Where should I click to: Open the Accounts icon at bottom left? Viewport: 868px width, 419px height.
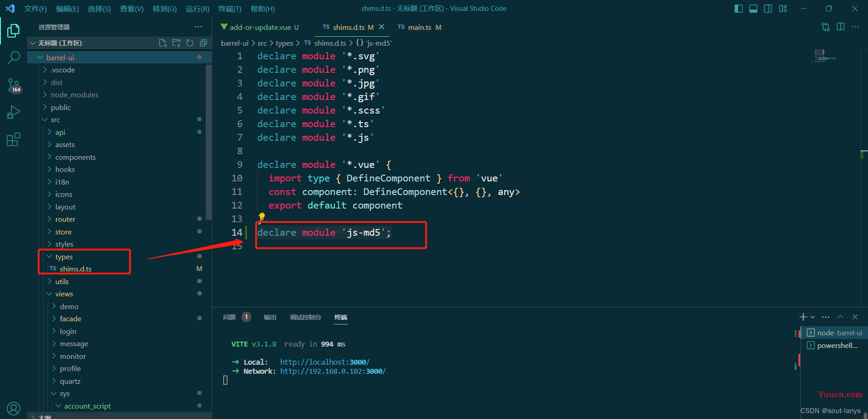tap(14, 408)
